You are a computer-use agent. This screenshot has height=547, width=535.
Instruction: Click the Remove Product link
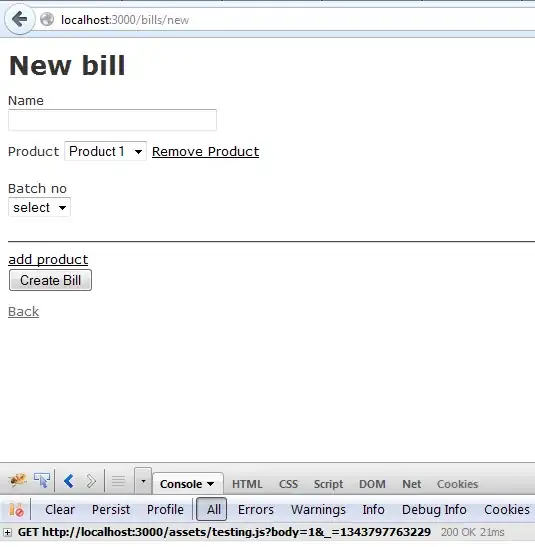(205, 151)
